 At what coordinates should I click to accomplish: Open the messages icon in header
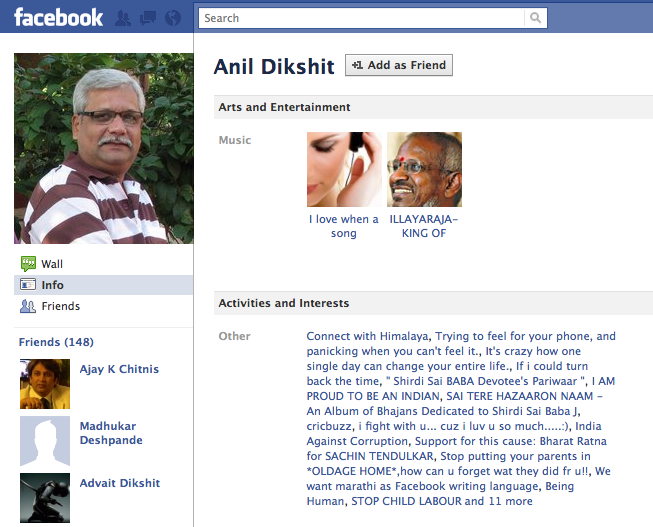[x=148, y=18]
